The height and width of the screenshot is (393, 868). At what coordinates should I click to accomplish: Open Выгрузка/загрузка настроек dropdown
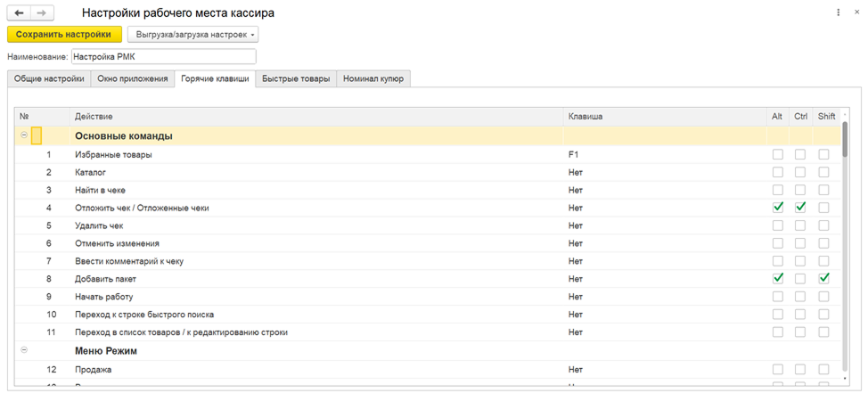click(x=192, y=35)
